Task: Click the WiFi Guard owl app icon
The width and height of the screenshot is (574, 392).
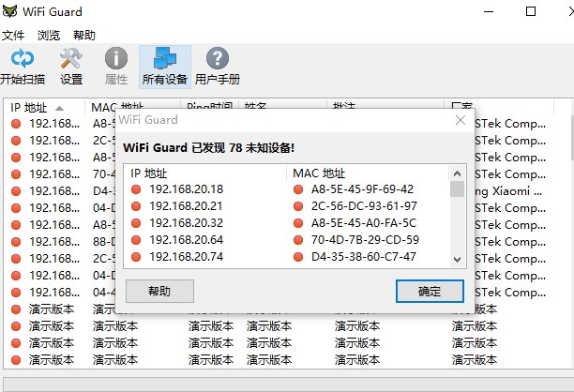Action: [9, 11]
